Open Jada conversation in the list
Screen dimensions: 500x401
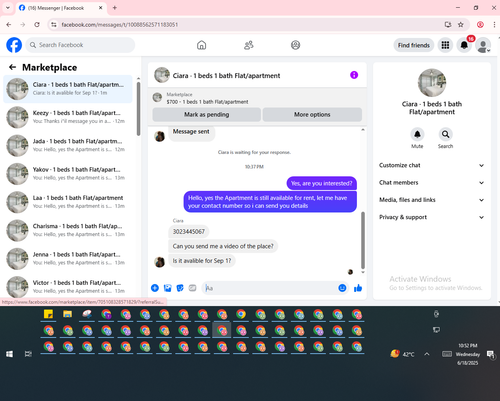coord(68,145)
